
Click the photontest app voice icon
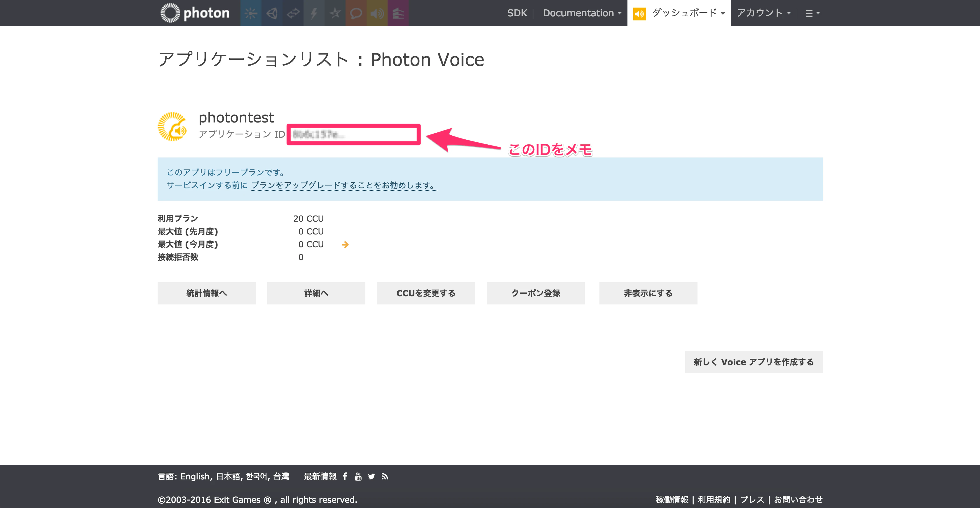[172, 127]
